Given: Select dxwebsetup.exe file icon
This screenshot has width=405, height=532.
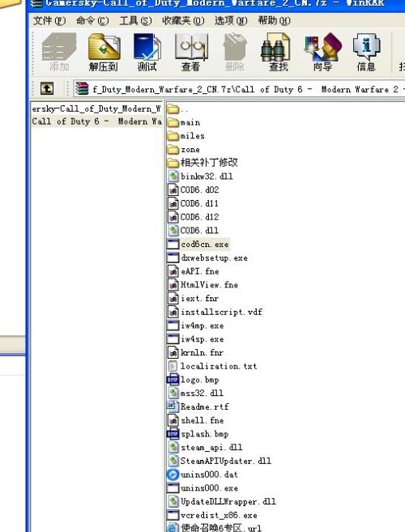Looking at the screenshot, I should click(x=173, y=257).
